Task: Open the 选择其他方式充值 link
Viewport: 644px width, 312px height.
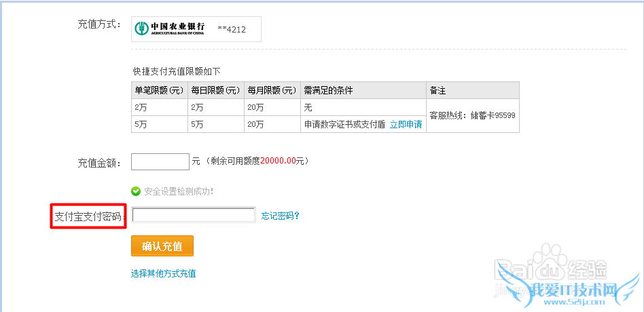Action: click(x=164, y=273)
